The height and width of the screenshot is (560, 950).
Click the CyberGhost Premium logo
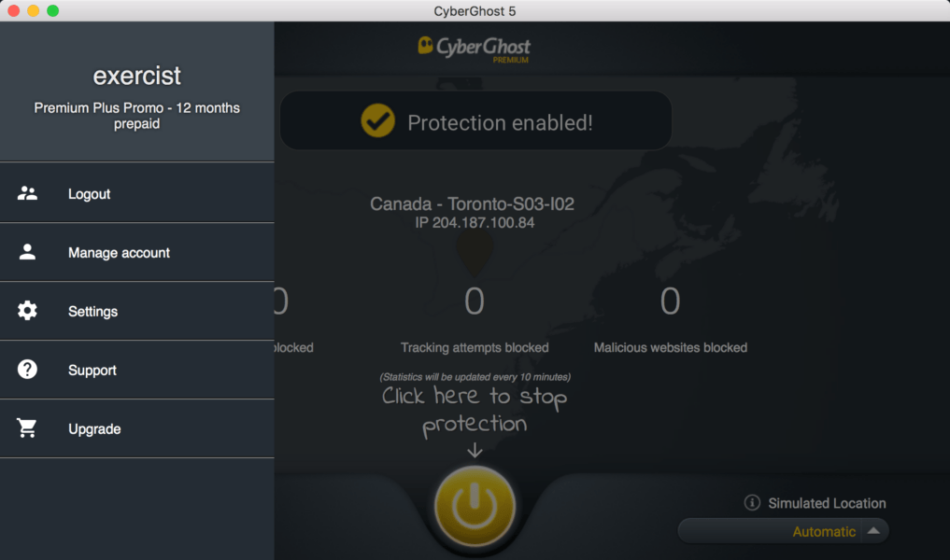[x=474, y=49]
